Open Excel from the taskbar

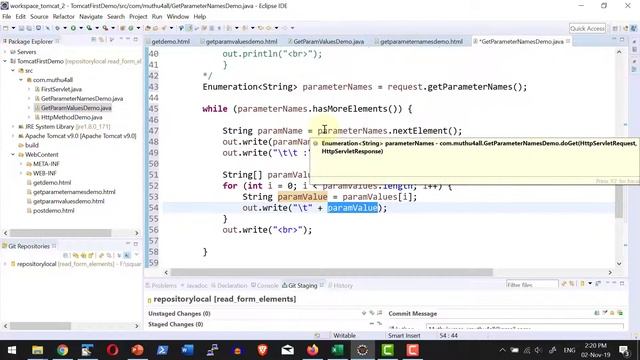click(x=338, y=350)
